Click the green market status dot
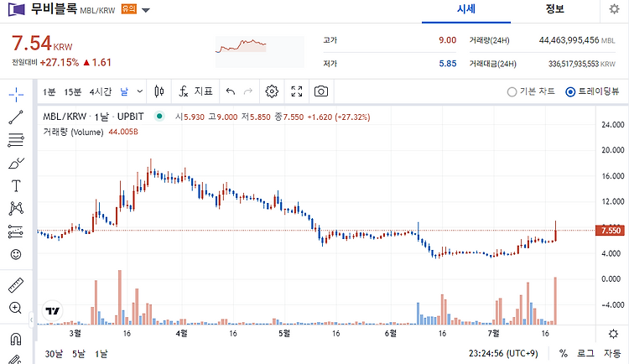 point(159,117)
